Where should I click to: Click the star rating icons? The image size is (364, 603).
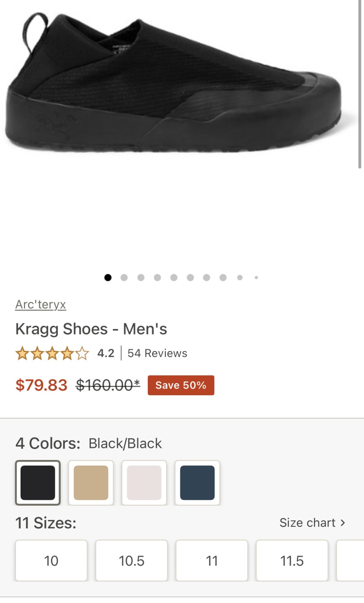[x=52, y=354]
